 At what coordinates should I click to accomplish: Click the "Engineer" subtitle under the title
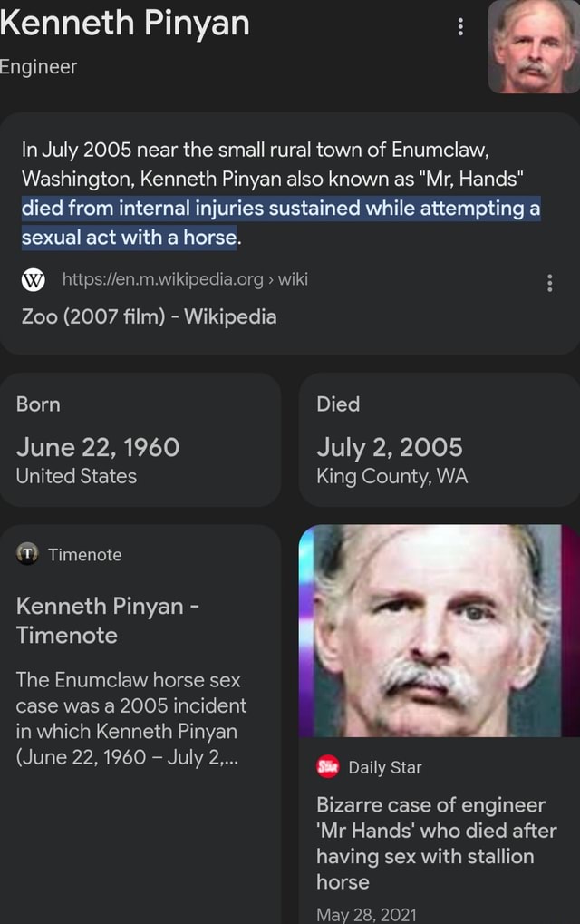tap(39, 66)
